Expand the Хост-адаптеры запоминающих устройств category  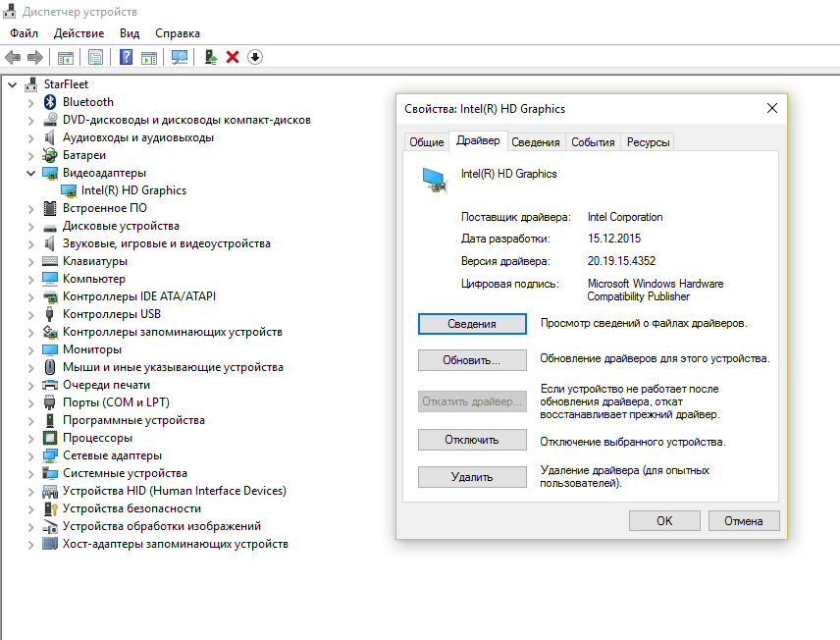[x=31, y=545]
